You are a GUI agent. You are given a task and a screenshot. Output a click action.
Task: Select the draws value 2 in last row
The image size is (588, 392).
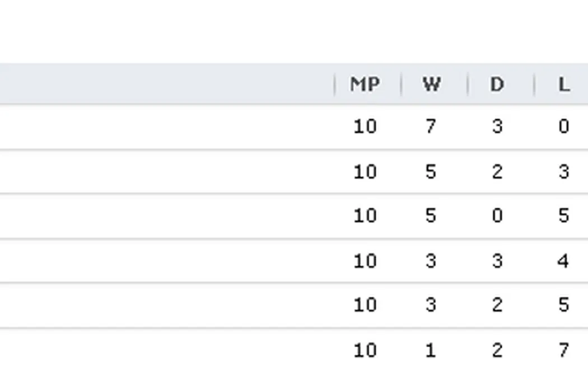(x=497, y=351)
